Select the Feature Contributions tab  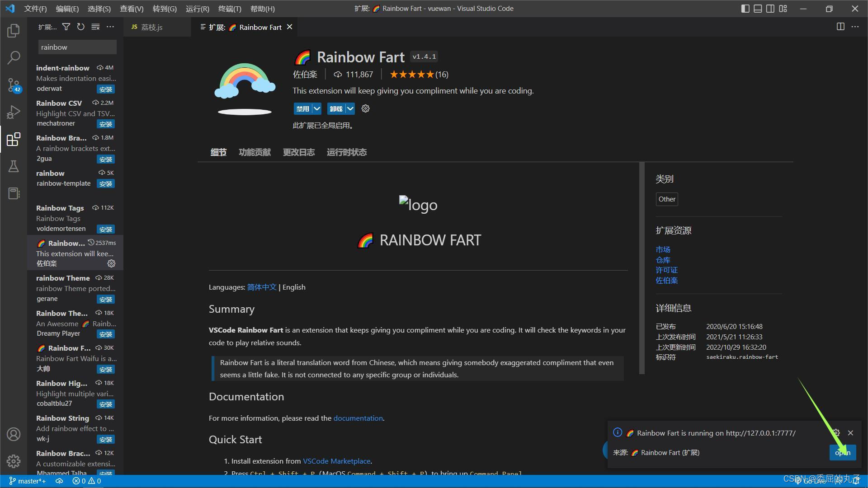(255, 152)
